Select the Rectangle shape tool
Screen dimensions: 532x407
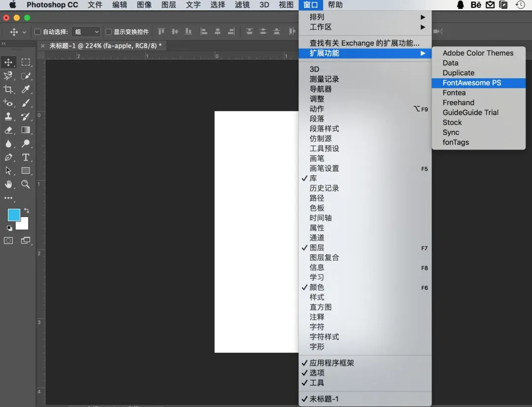(26, 170)
